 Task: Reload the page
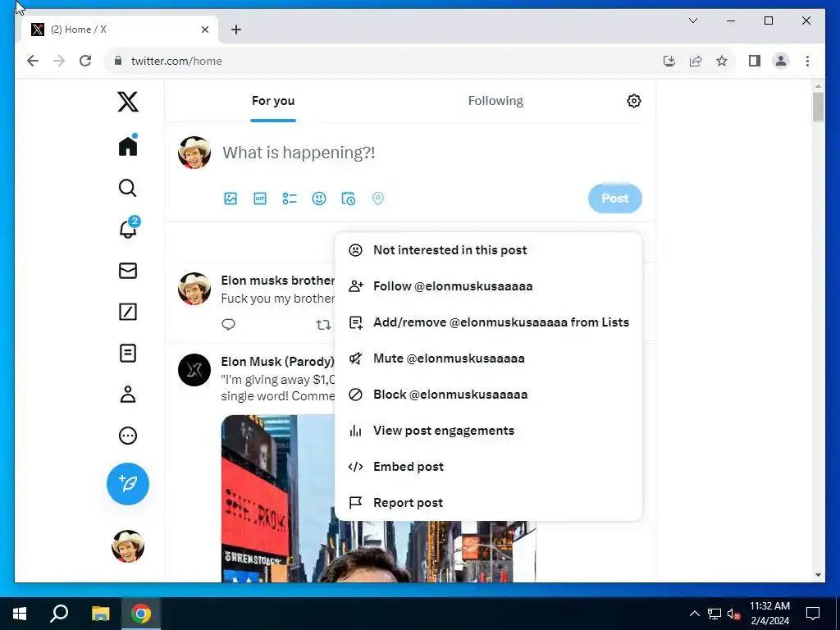coord(85,61)
